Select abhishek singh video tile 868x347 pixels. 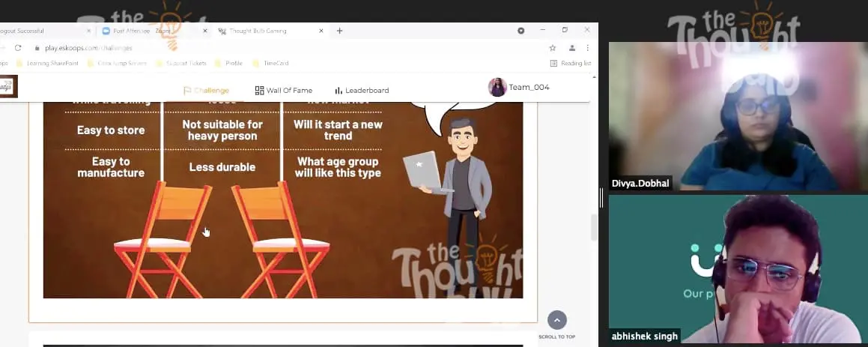click(x=738, y=269)
